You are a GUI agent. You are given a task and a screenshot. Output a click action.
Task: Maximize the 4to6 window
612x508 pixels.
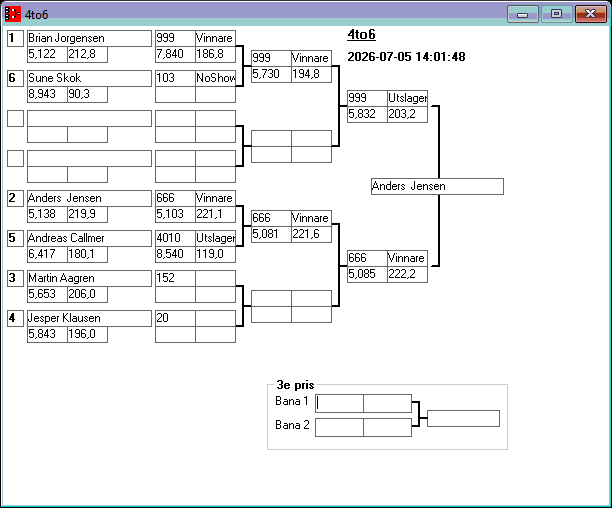coord(557,14)
